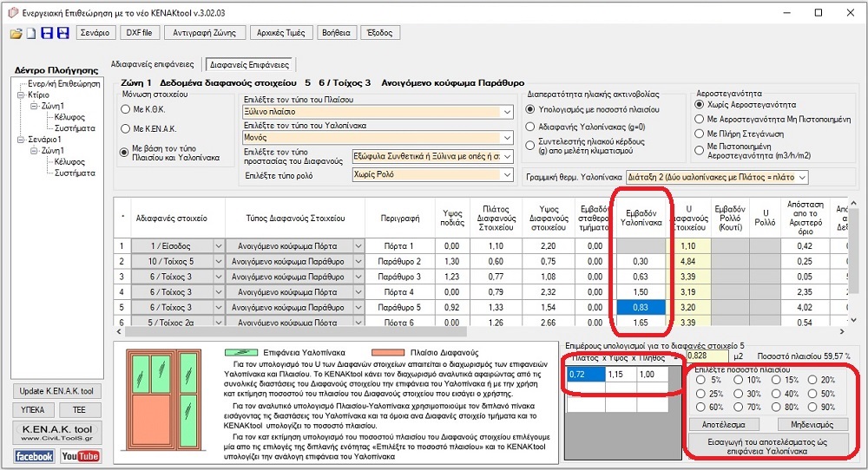Click the ΥΠΕΚΑ button
The image size is (868, 470).
click(33, 409)
